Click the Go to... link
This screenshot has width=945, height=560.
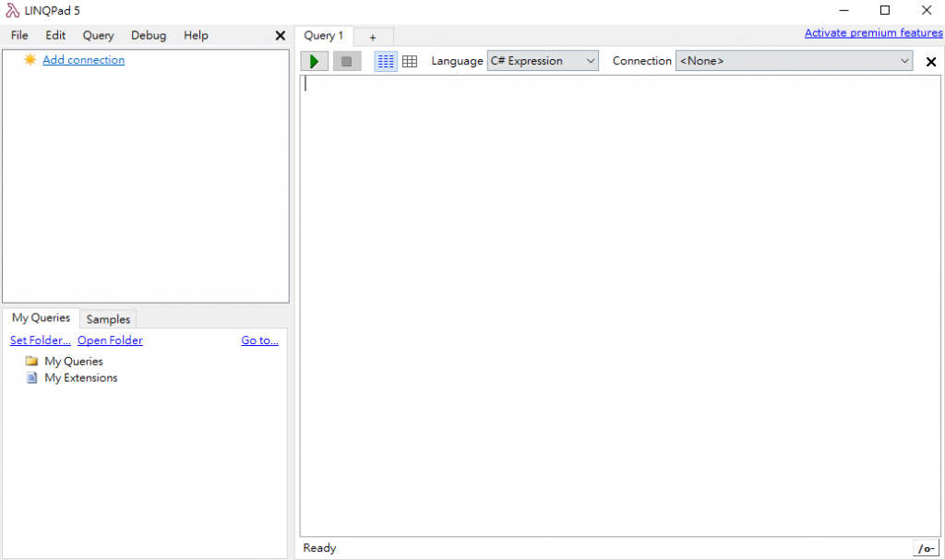tap(259, 340)
